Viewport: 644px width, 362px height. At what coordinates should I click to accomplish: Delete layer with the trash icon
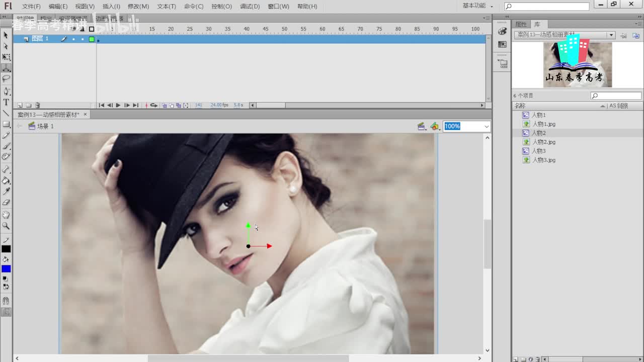[37, 106]
